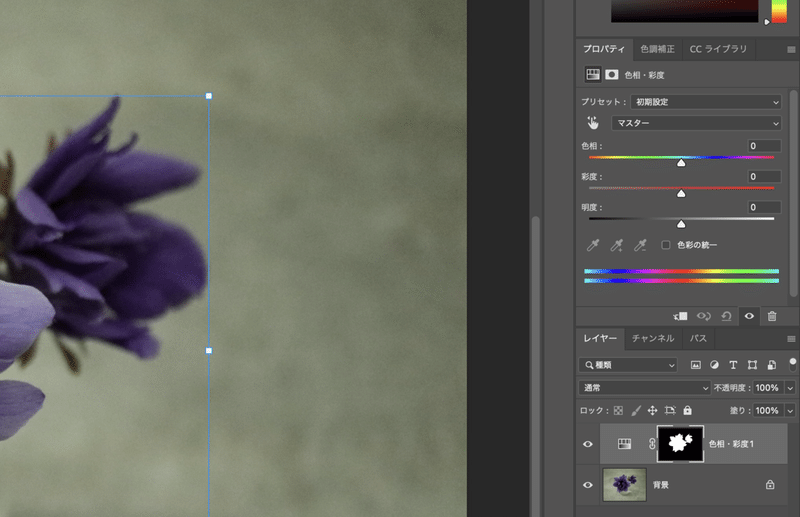Reset adjustment to defaults

pyautogui.click(x=726, y=316)
